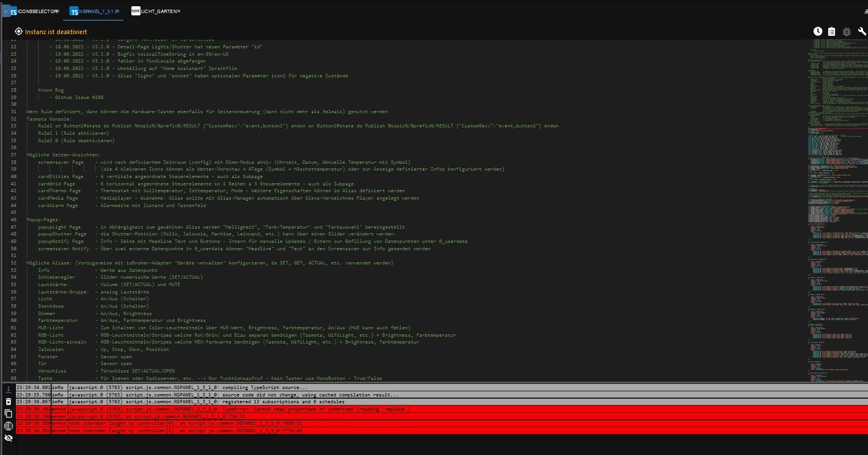The width and height of the screenshot is (868, 455).
Task: Click the 'popupShutter Page' line
Action: tap(217, 234)
